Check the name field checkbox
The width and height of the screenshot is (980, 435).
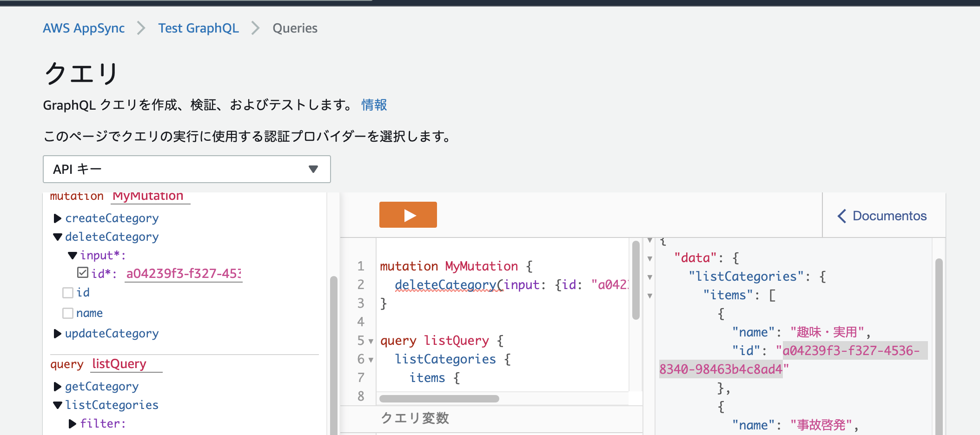[x=68, y=313]
